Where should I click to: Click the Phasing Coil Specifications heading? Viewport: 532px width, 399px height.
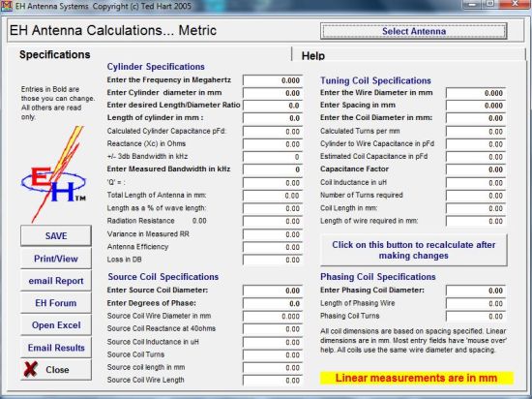378,277
